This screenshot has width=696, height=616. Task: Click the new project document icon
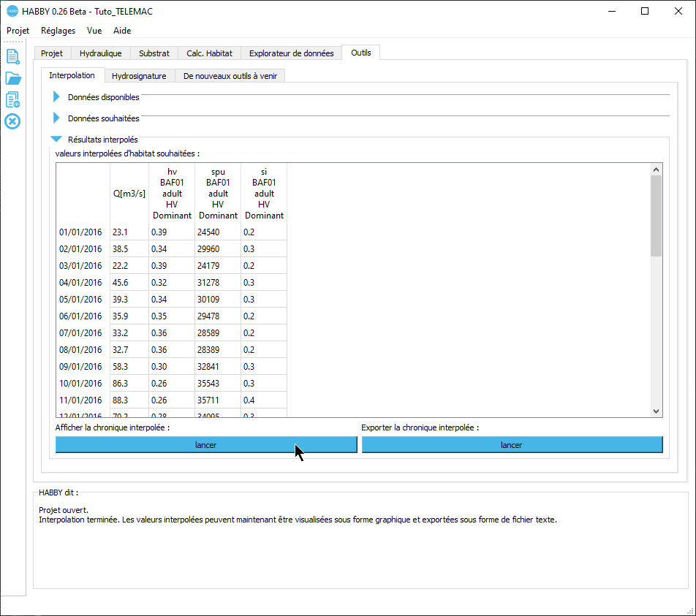coord(12,56)
